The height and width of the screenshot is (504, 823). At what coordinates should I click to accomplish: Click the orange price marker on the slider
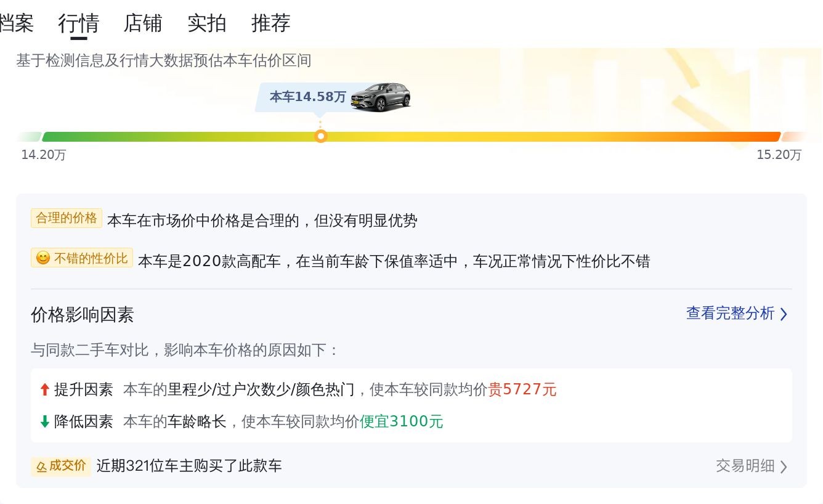(x=320, y=136)
